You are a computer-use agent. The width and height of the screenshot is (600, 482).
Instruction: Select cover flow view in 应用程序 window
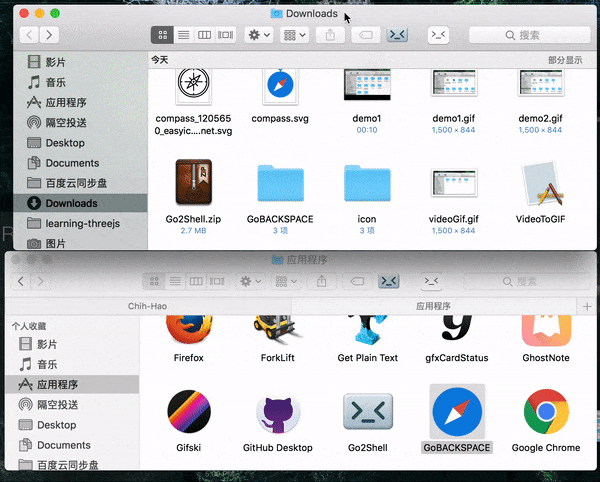(217, 282)
